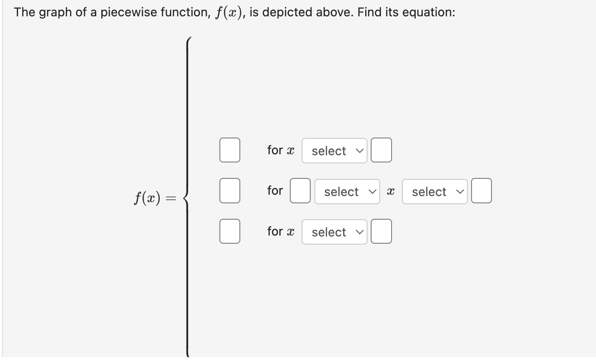596x364 pixels.
Task: Click the chevron on the bottom select dropdown
Action: coord(359,231)
